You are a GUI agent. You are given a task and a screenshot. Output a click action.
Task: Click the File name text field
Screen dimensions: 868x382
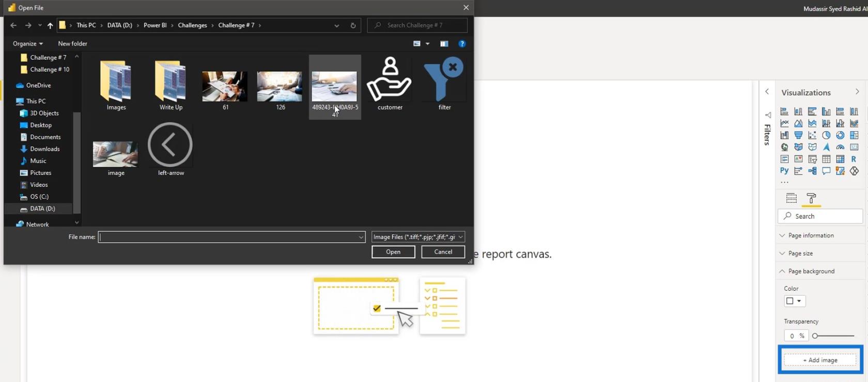(228, 237)
